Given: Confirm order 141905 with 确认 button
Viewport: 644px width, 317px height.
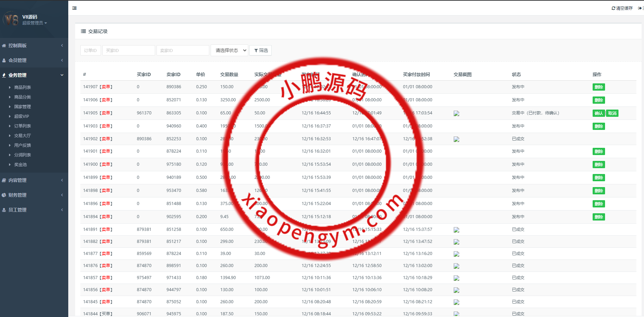Looking at the screenshot, I should [598, 113].
